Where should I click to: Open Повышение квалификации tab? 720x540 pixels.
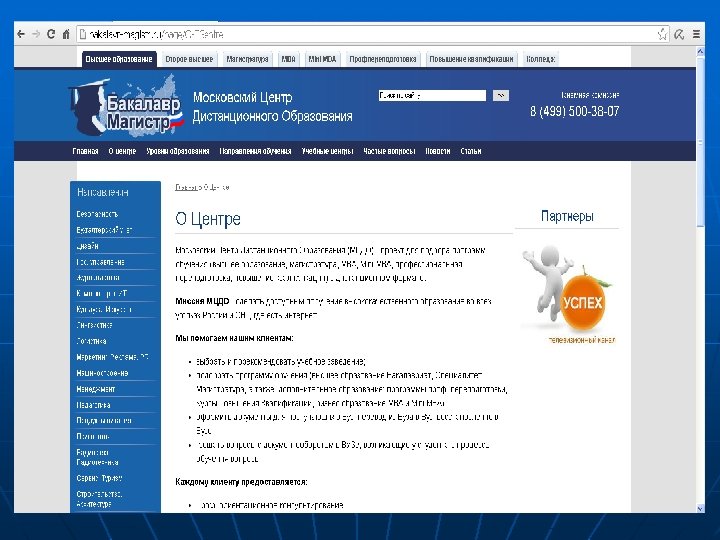click(x=471, y=59)
